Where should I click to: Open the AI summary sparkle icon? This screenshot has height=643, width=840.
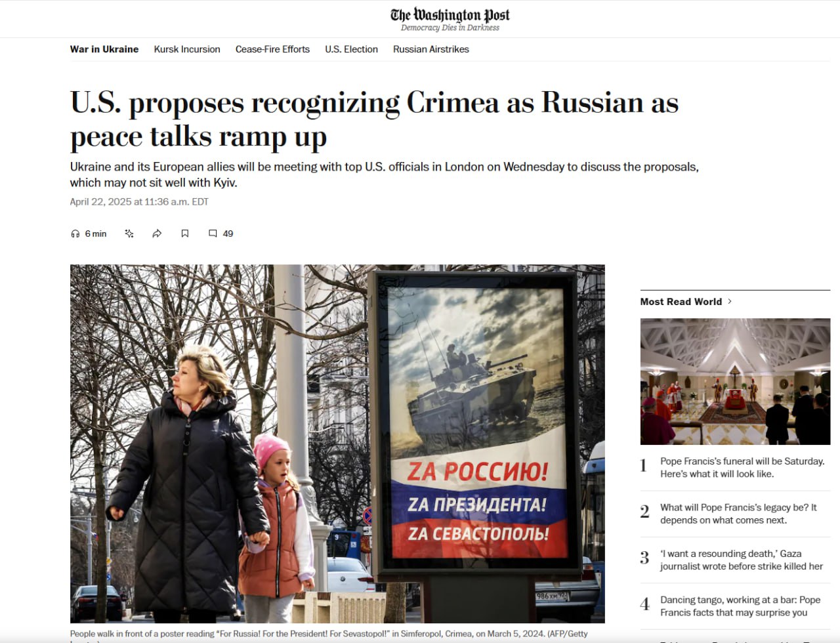point(129,234)
